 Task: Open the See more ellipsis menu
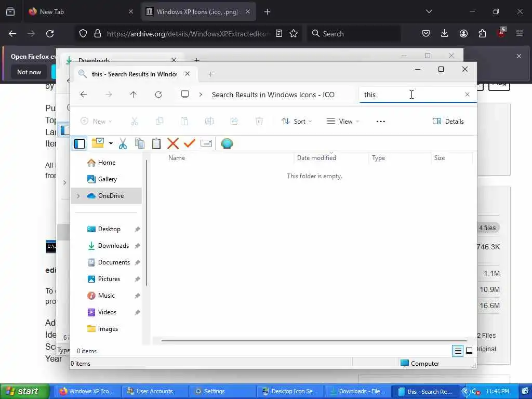(x=381, y=122)
